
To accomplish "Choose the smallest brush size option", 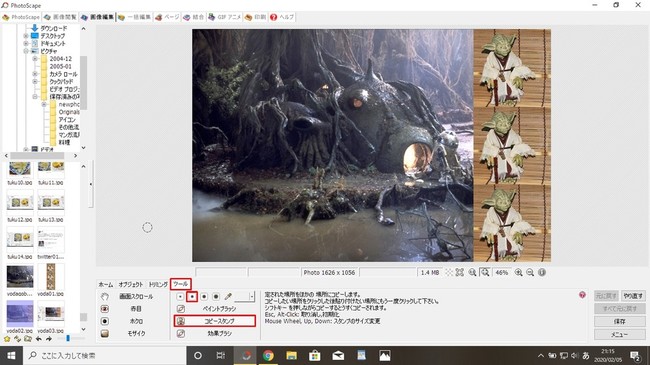I will [180, 297].
